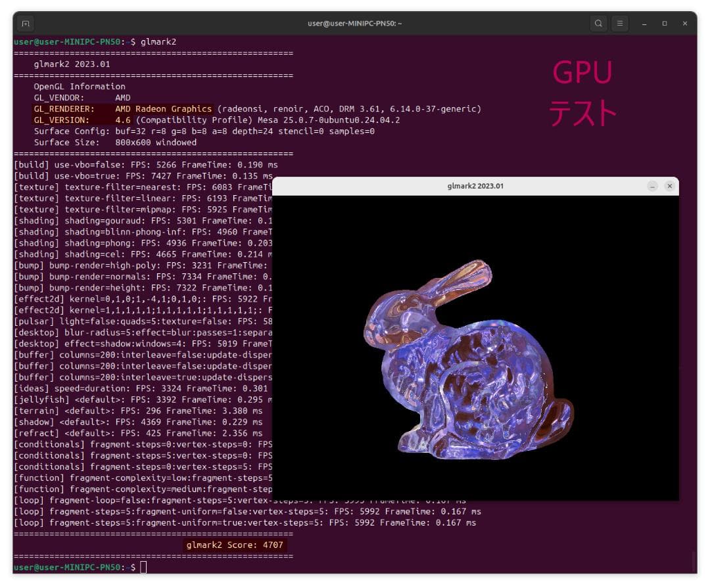
Task: Open the terminal hamburger menu
Action: pos(620,23)
